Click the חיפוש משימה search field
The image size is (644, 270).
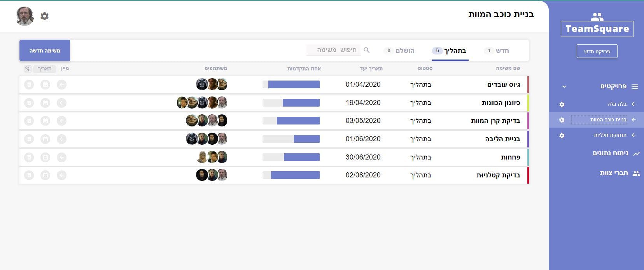(x=334, y=50)
